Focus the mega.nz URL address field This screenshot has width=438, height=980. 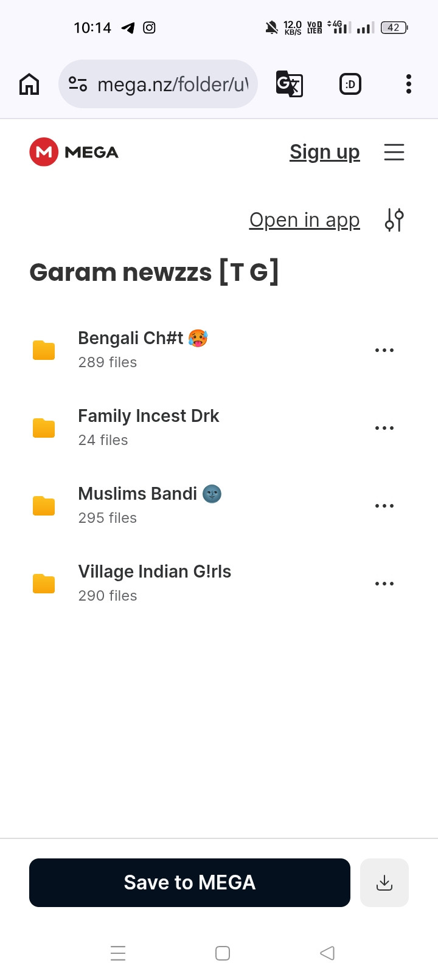click(158, 84)
